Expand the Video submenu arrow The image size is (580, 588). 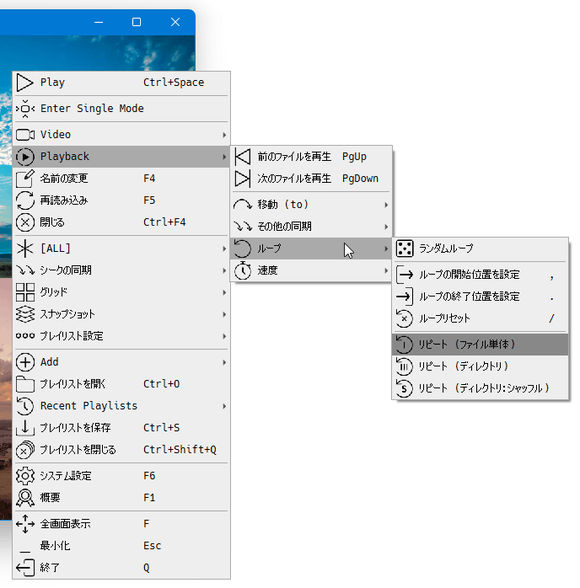point(224,135)
